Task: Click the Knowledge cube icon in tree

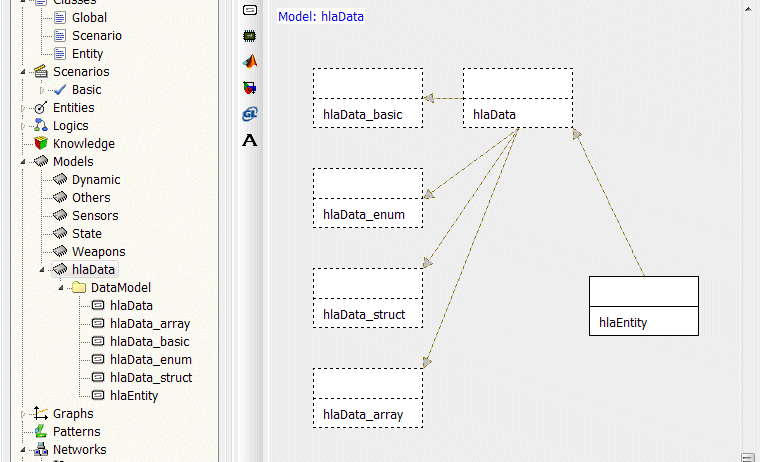Action: pos(41,144)
